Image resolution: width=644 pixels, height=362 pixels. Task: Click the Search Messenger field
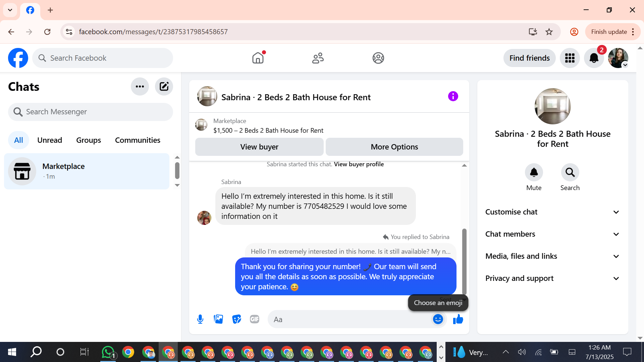coord(91,112)
